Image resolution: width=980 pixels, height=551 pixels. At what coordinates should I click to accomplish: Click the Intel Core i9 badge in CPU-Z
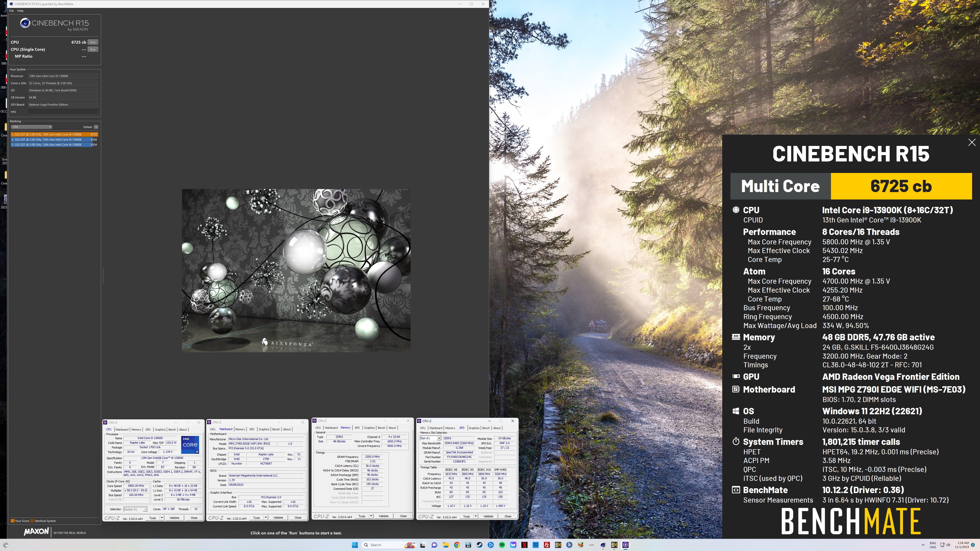coord(190,445)
